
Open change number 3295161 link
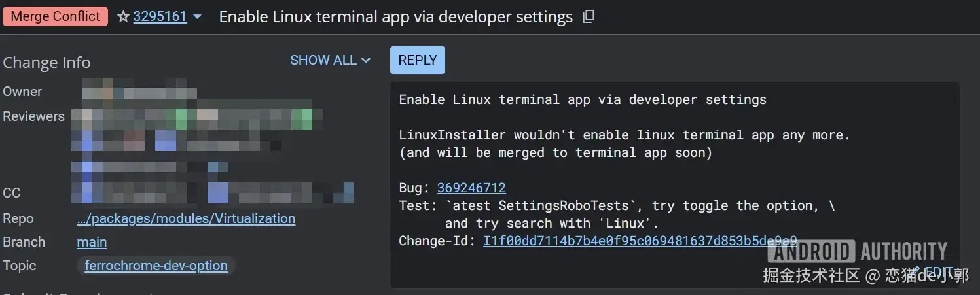click(160, 17)
